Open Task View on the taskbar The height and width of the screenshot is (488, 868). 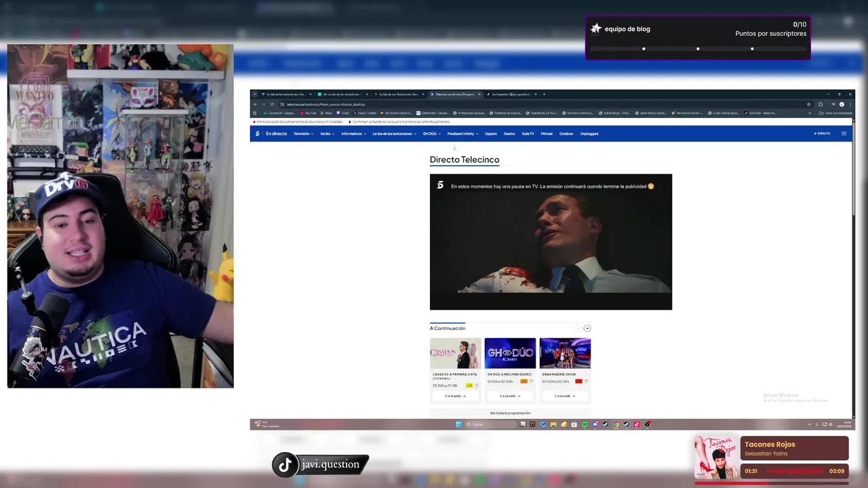point(523,424)
